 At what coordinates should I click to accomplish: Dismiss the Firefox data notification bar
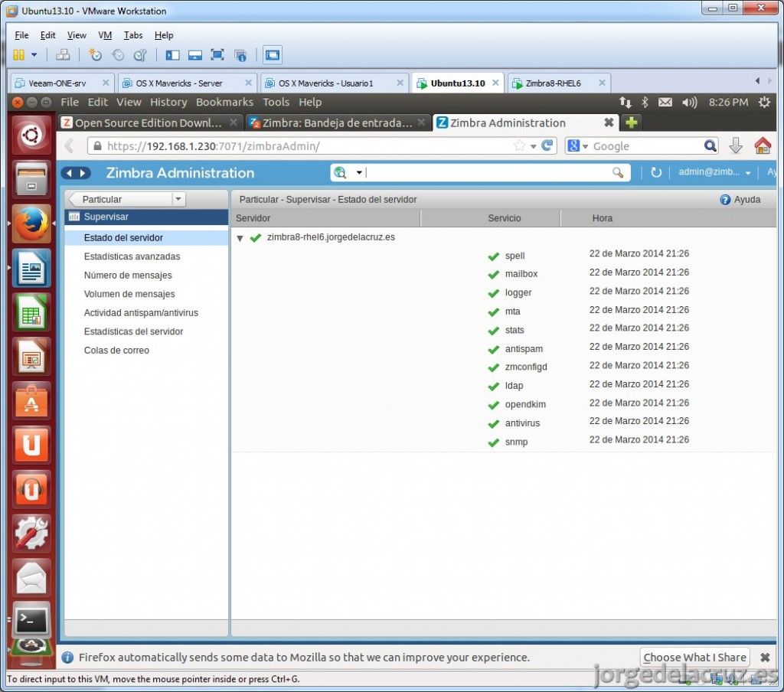[765, 657]
